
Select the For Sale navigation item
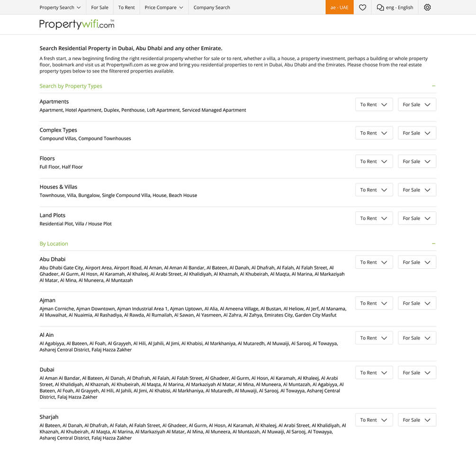click(x=99, y=8)
